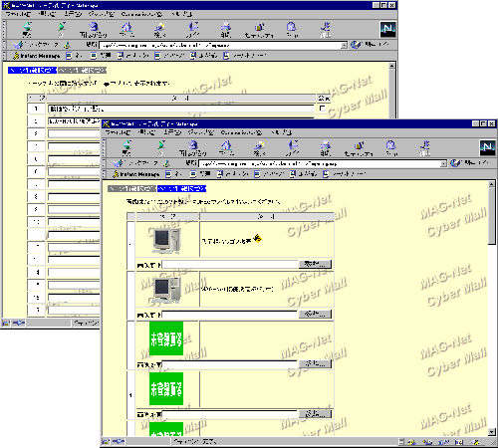Open the File menu in the front window
The width and height of the screenshot is (498, 448).
(x=118, y=132)
